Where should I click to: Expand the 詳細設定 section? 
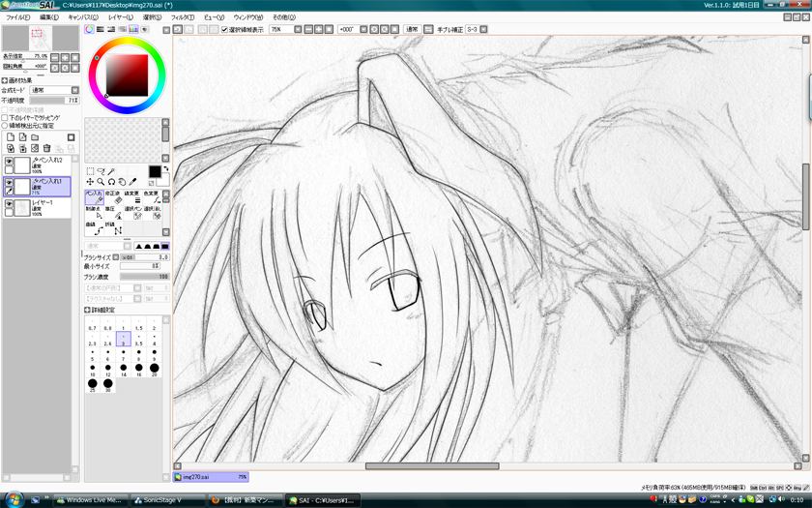88,310
